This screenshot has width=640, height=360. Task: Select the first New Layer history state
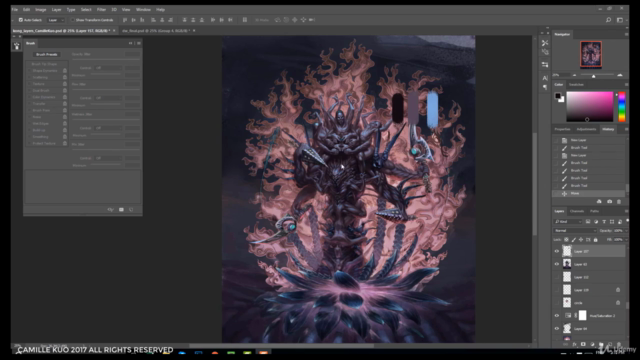coord(589,140)
